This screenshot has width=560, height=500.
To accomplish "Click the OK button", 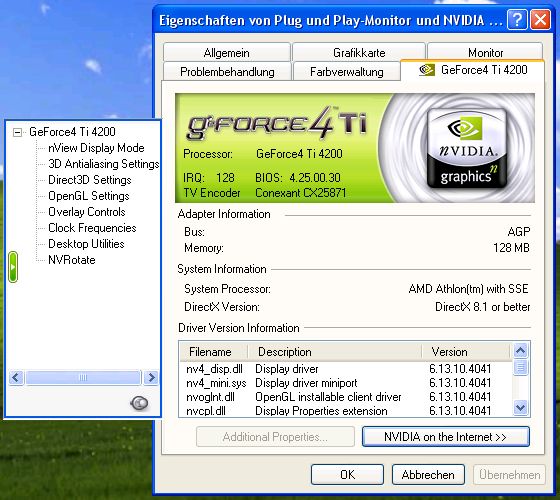I will click(347, 475).
